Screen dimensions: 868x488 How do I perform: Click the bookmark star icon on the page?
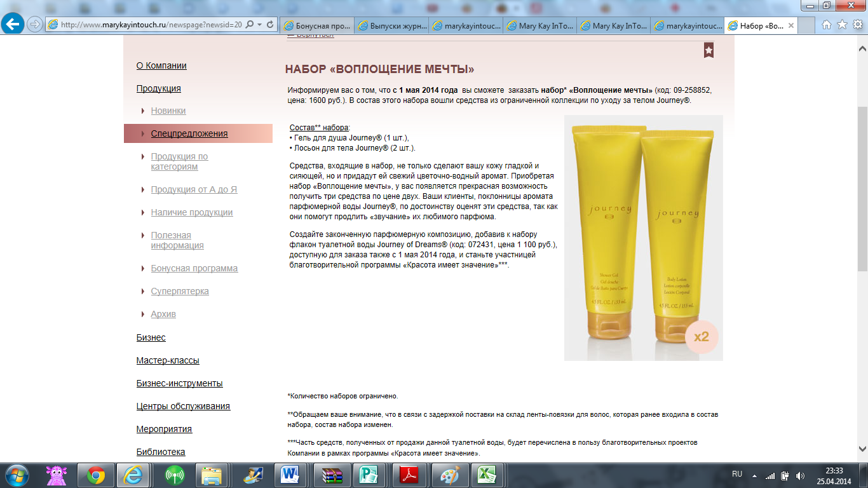click(709, 50)
